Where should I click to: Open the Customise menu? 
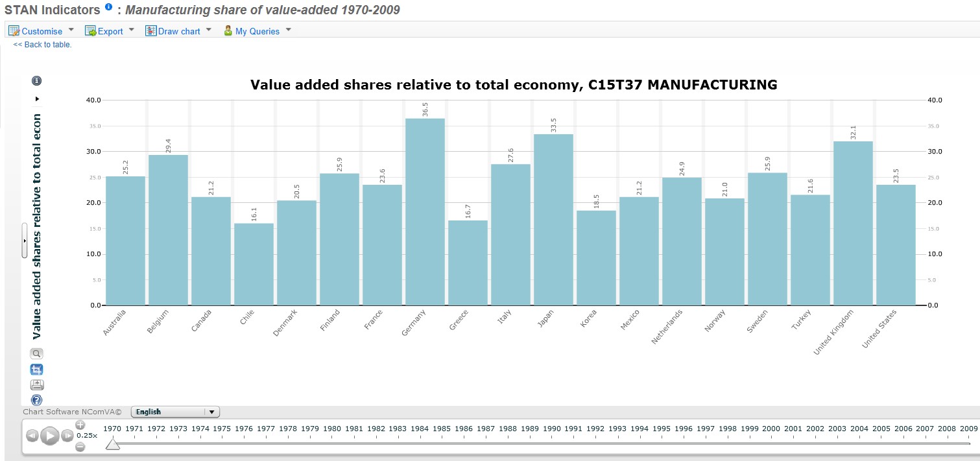coord(42,31)
